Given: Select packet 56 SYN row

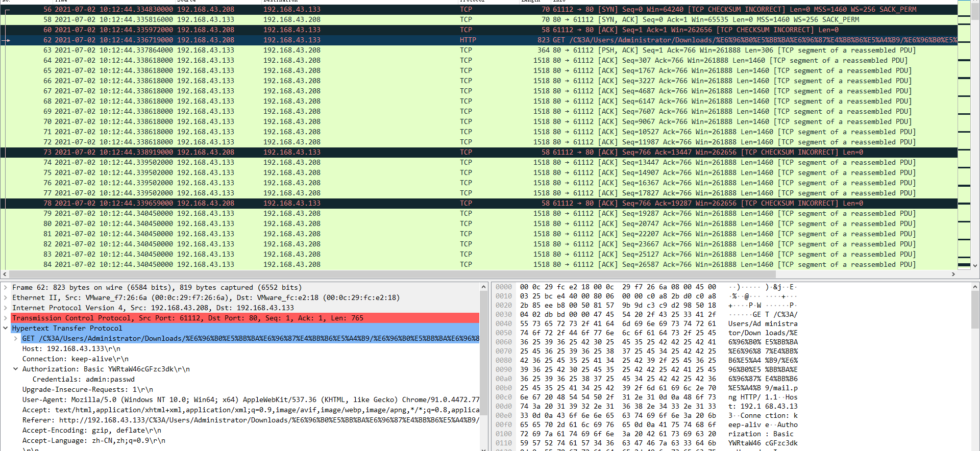Looking at the screenshot, I should tap(479, 9).
